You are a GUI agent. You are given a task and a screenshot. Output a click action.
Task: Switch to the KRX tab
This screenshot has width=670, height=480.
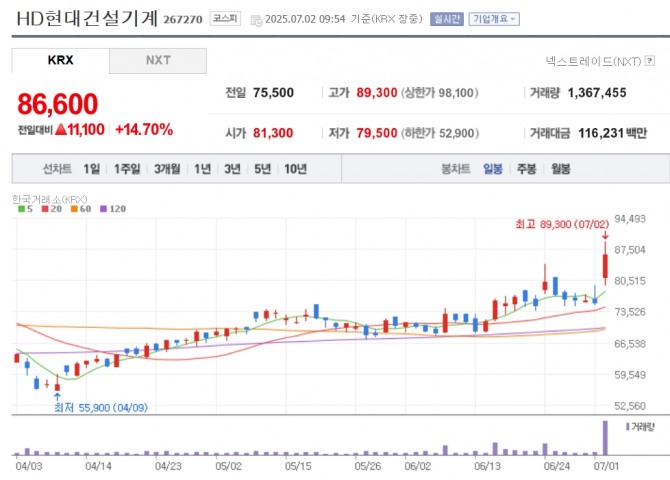(60, 60)
